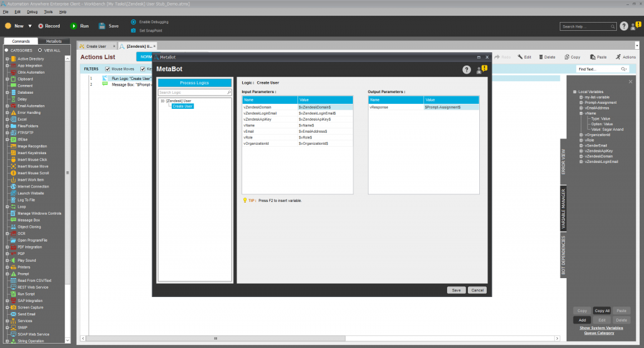Select the REST Web Service command
Viewport: 644px width, 348px height.
tap(33, 287)
